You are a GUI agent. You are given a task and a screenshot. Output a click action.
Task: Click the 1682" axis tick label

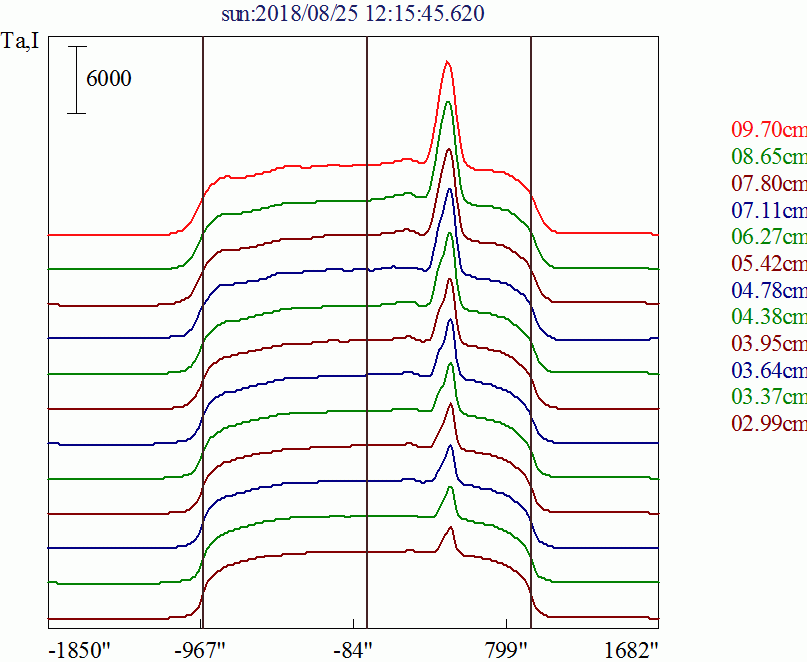pyautogui.click(x=631, y=651)
